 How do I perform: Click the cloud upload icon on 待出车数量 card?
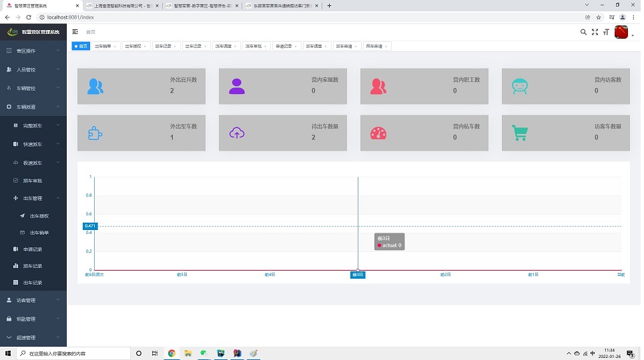[x=237, y=133]
